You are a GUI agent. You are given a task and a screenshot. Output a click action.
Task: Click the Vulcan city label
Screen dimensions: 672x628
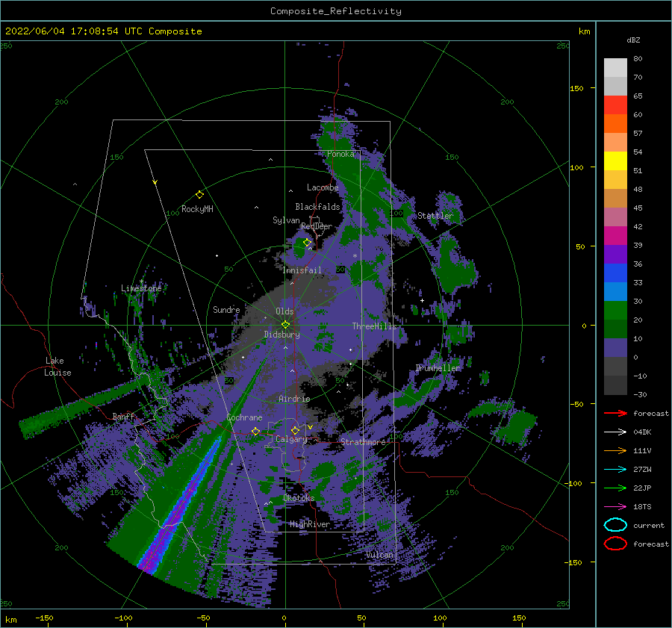tap(380, 554)
